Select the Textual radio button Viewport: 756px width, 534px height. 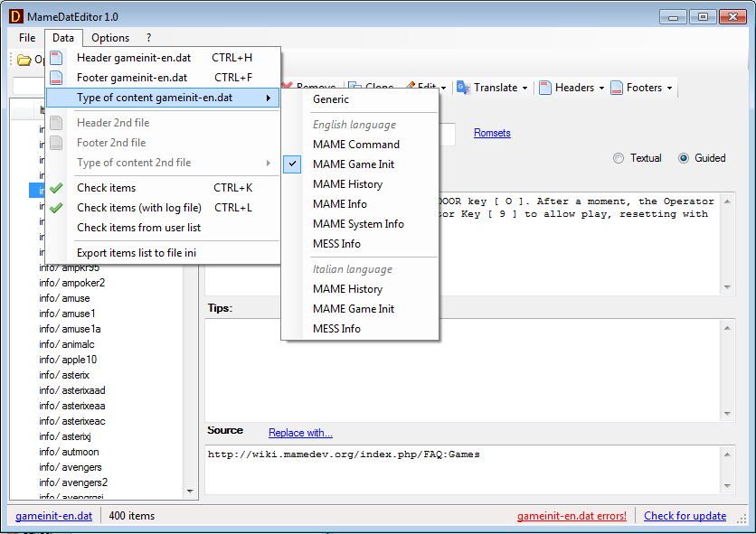point(619,158)
